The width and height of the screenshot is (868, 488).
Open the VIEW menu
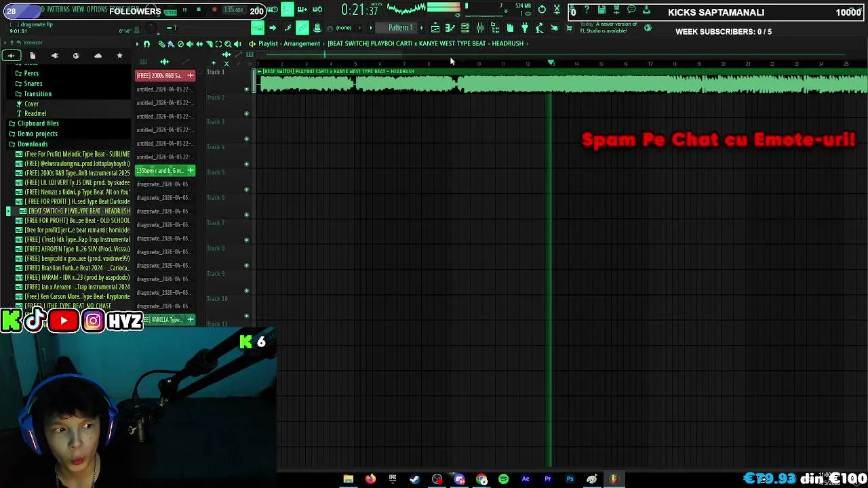click(x=78, y=9)
